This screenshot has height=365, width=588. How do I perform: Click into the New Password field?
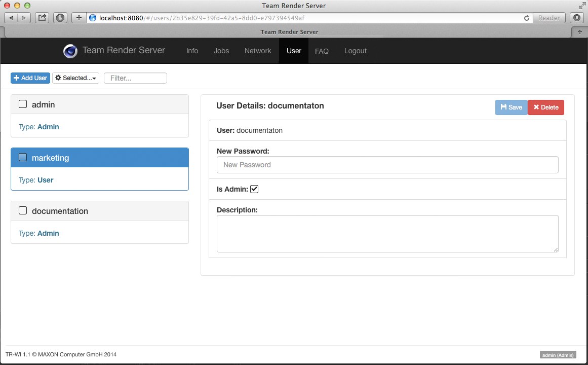tap(387, 165)
